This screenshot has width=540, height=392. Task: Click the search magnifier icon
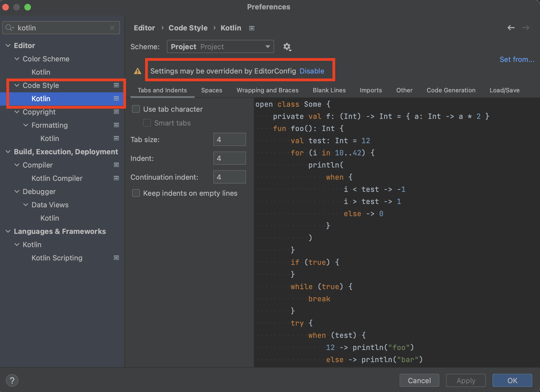pyautogui.click(x=9, y=28)
